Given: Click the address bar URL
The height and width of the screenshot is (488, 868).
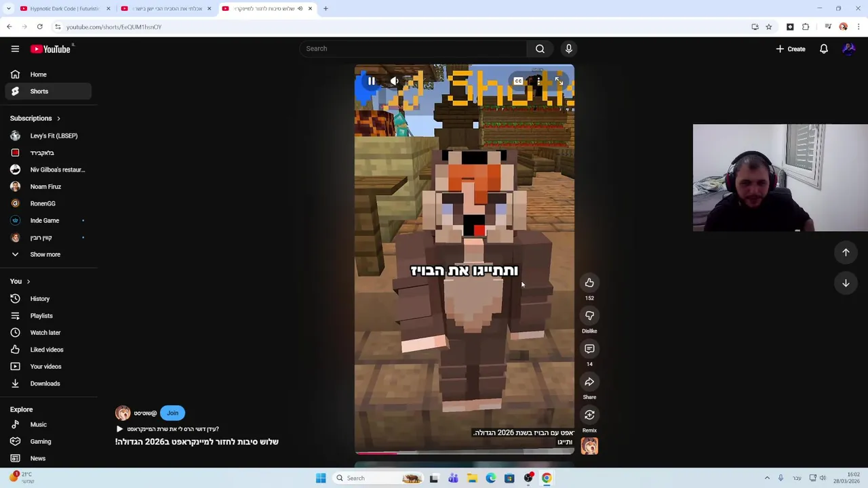Looking at the screenshot, I should point(114,27).
